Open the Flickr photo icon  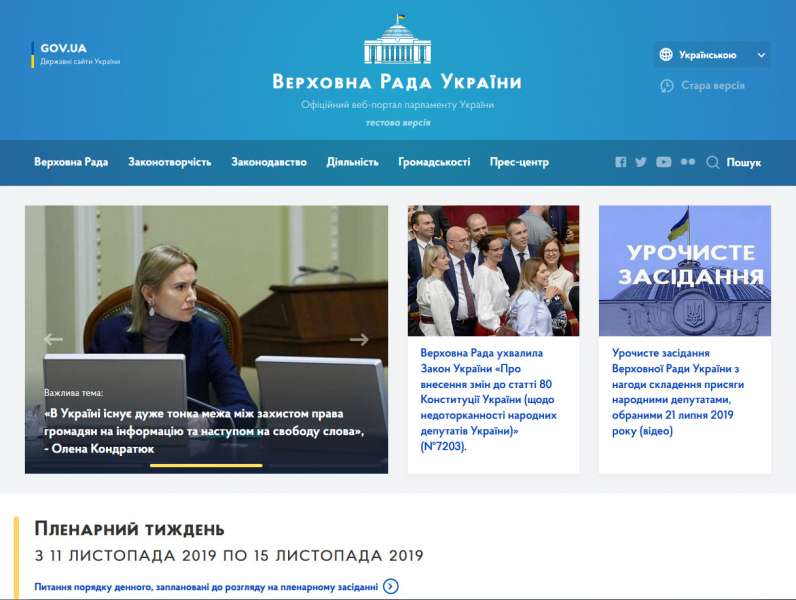(x=687, y=162)
